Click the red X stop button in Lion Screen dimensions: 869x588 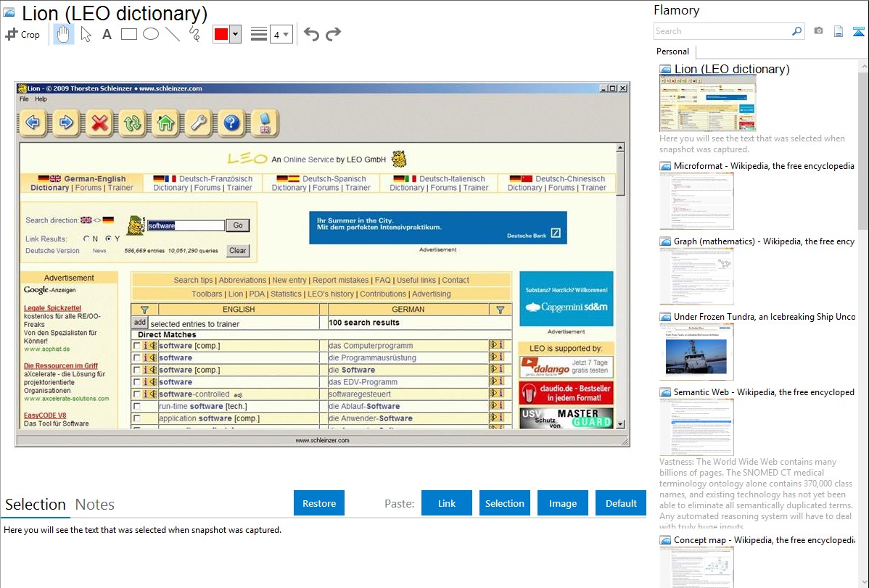coord(99,123)
